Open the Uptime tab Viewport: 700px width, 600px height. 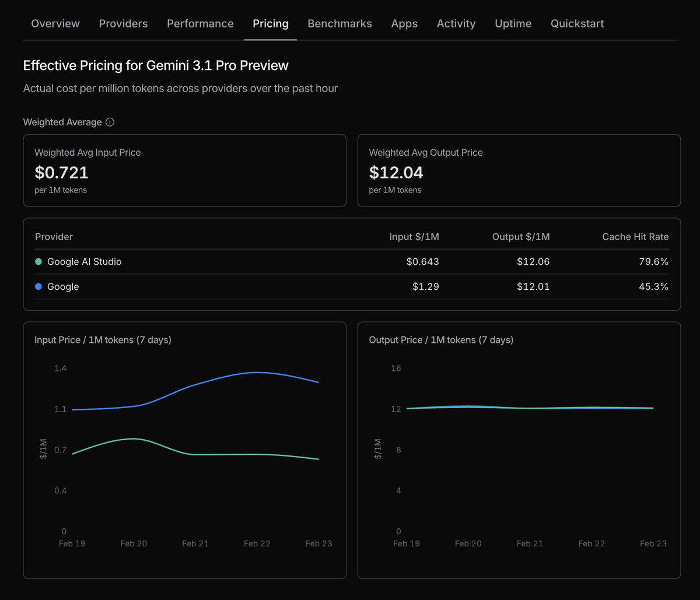click(x=513, y=24)
